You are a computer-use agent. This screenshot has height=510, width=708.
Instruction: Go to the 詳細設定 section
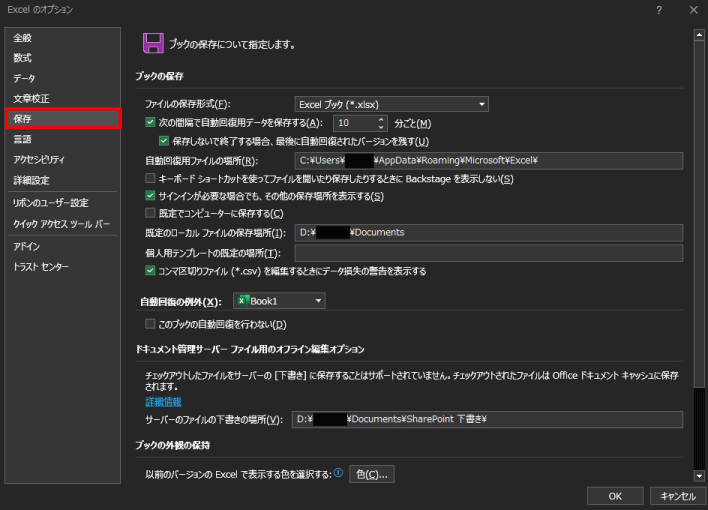click(31, 180)
